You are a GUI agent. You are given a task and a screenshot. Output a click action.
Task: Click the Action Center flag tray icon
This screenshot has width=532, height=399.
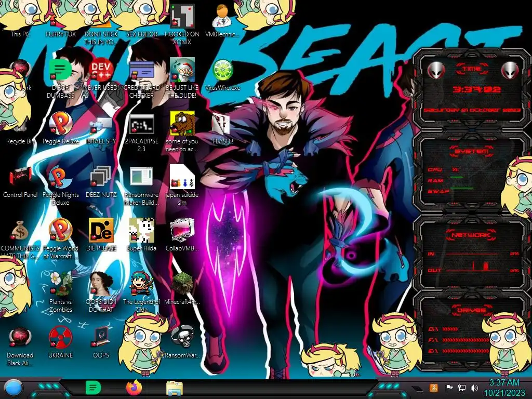pyautogui.click(x=449, y=388)
